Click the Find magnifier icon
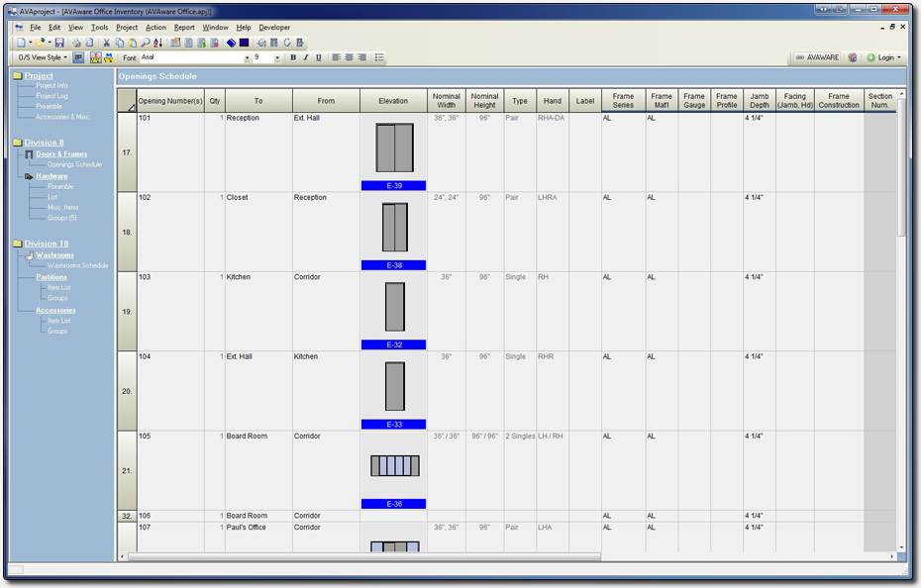The height and width of the screenshot is (588, 921). 146,43
